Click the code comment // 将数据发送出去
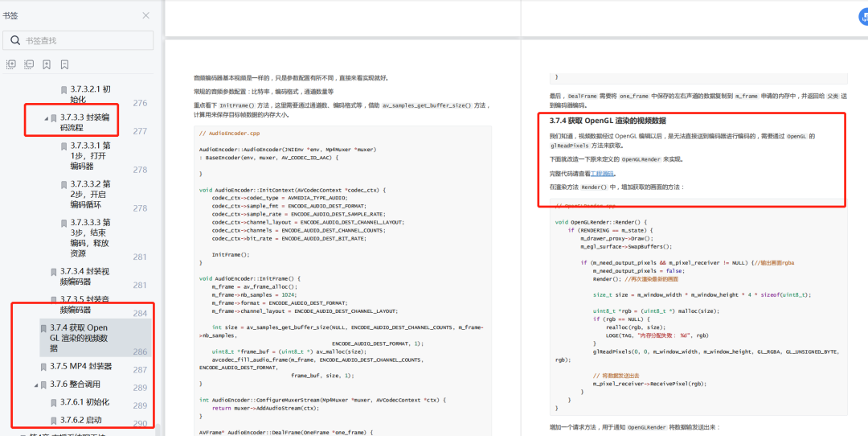The width and height of the screenshot is (868, 436). coord(617,376)
